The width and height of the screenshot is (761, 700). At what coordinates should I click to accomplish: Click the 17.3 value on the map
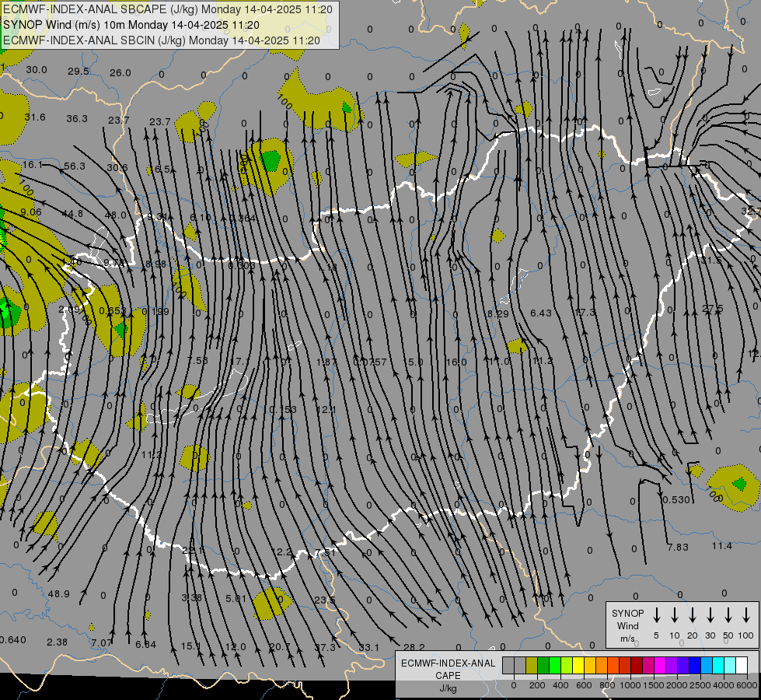585,313
